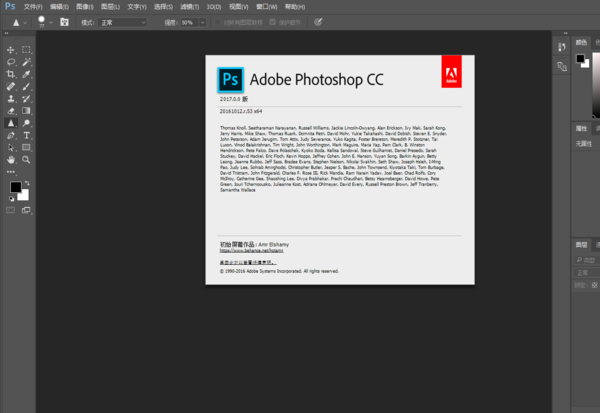Open the Layers panel blend mode dropdown
The width and height of the screenshot is (600, 413).
tap(586, 273)
